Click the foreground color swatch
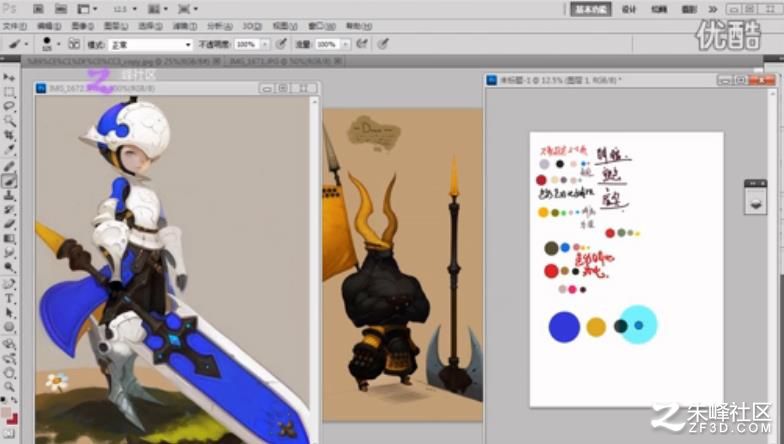 pyautogui.click(x=5, y=413)
